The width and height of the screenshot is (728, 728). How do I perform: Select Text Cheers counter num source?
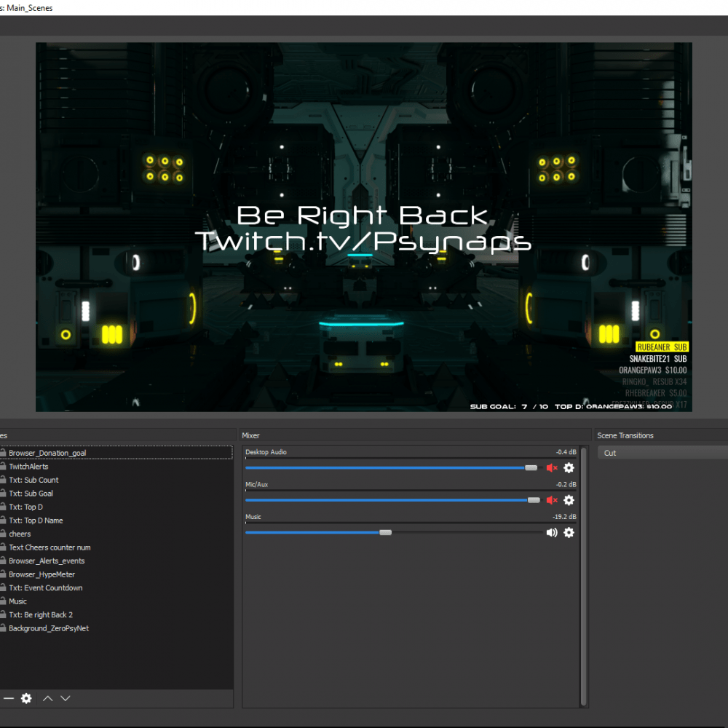tap(50, 547)
